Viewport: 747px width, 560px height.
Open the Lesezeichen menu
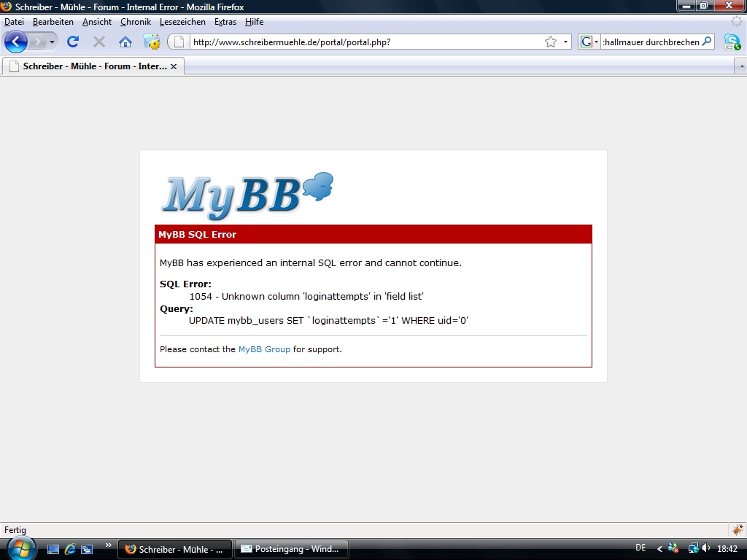coord(182,22)
